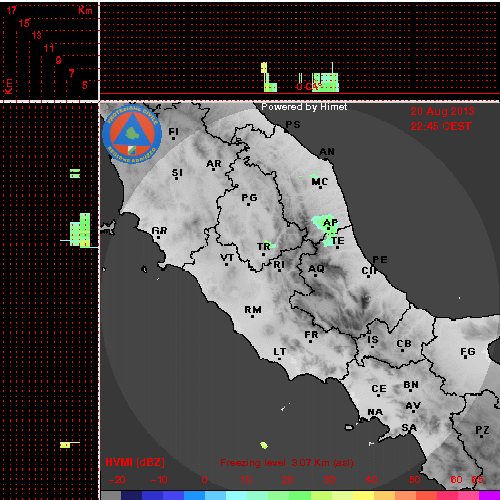Click the FR city label
This screenshot has height=500, width=500.
[311, 334]
